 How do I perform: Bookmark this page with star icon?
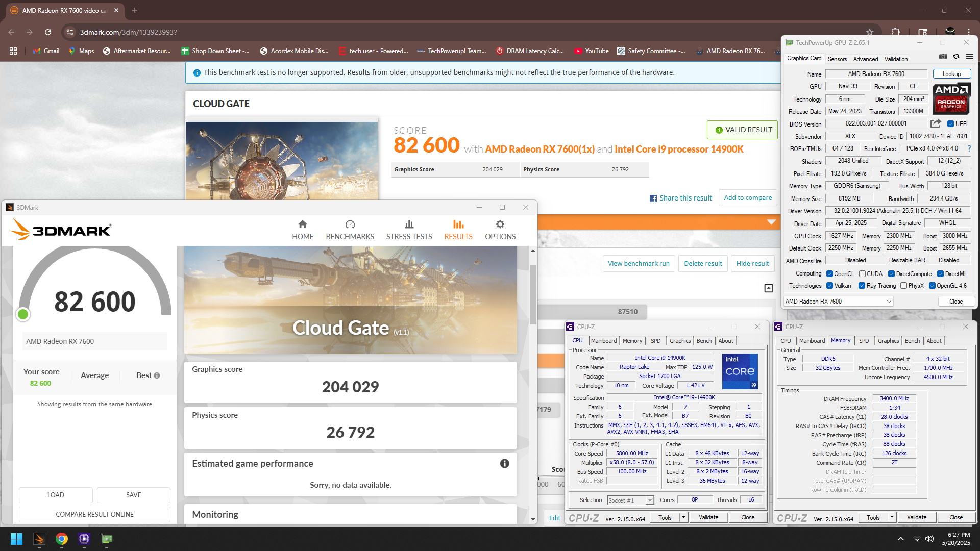(x=870, y=32)
